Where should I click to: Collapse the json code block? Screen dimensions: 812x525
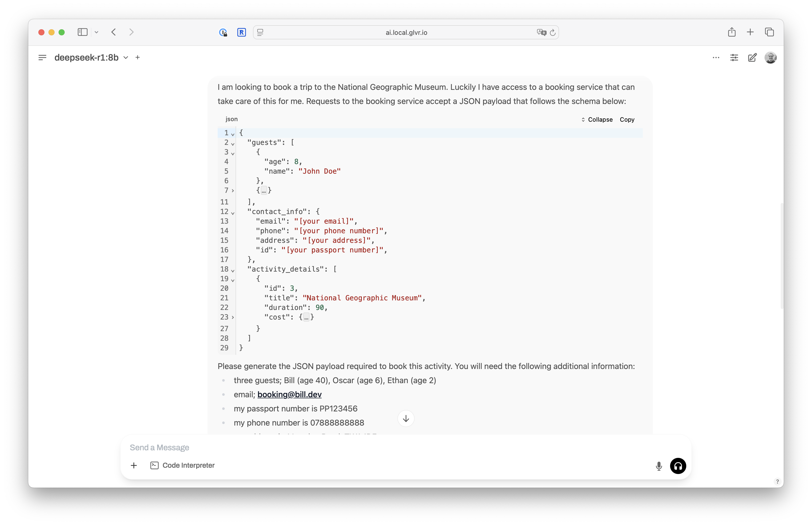[x=597, y=120]
